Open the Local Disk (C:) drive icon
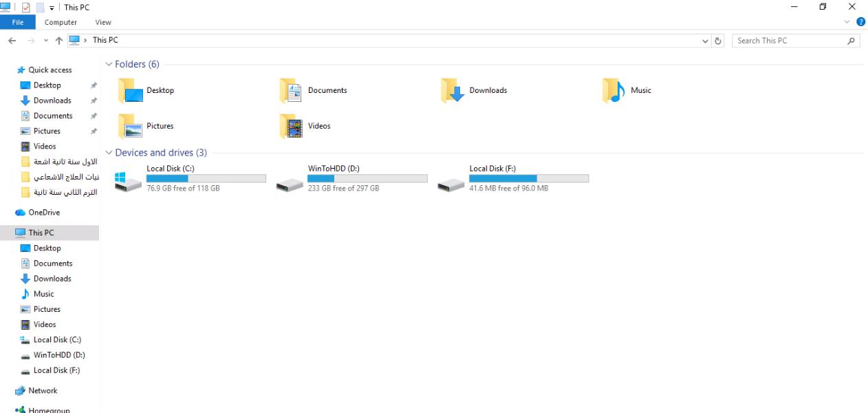This screenshot has height=413, width=868. pyautogui.click(x=128, y=182)
